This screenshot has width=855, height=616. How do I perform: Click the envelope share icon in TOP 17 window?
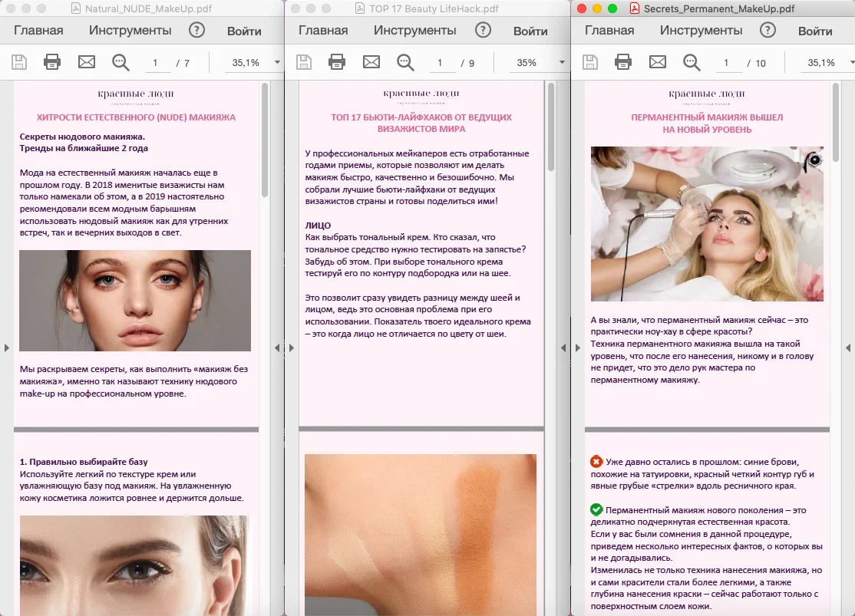point(371,62)
